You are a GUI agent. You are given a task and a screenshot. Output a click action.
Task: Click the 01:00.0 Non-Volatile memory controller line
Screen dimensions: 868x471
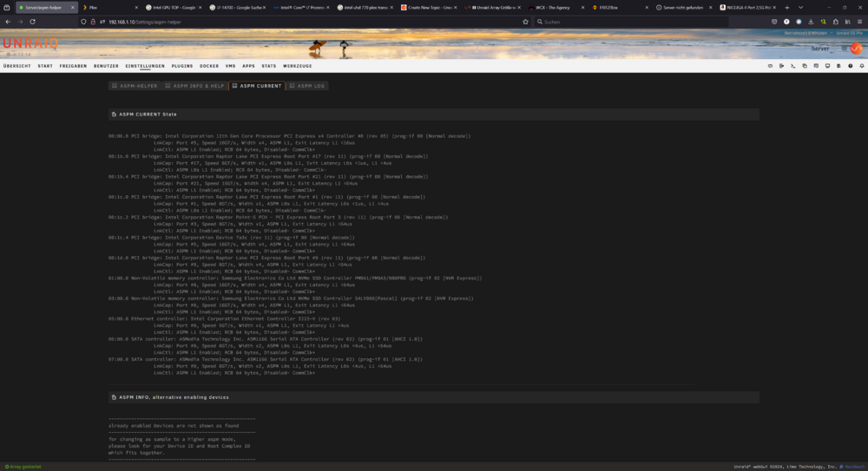pos(295,278)
